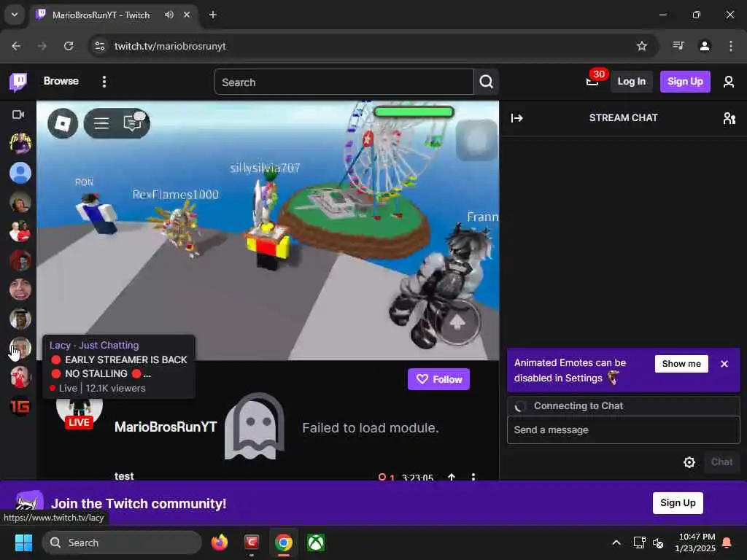The width and height of the screenshot is (747, 560).
Task: Open the Windows Start menu
Action: (x=23, y=542)
